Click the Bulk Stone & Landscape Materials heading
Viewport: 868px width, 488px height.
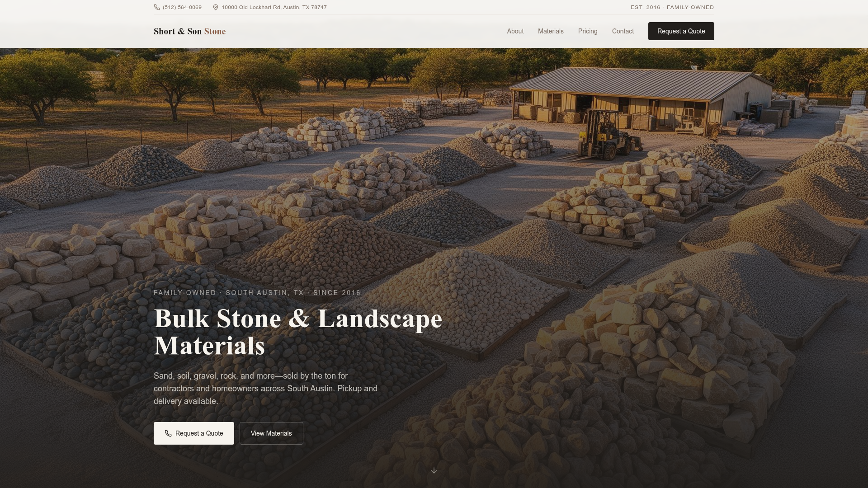[x=298, y=332]
